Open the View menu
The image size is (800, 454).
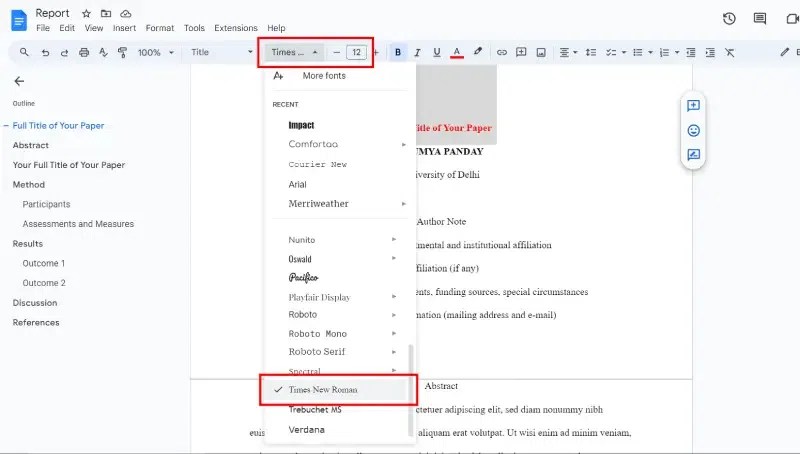click(x=94, y=28)
